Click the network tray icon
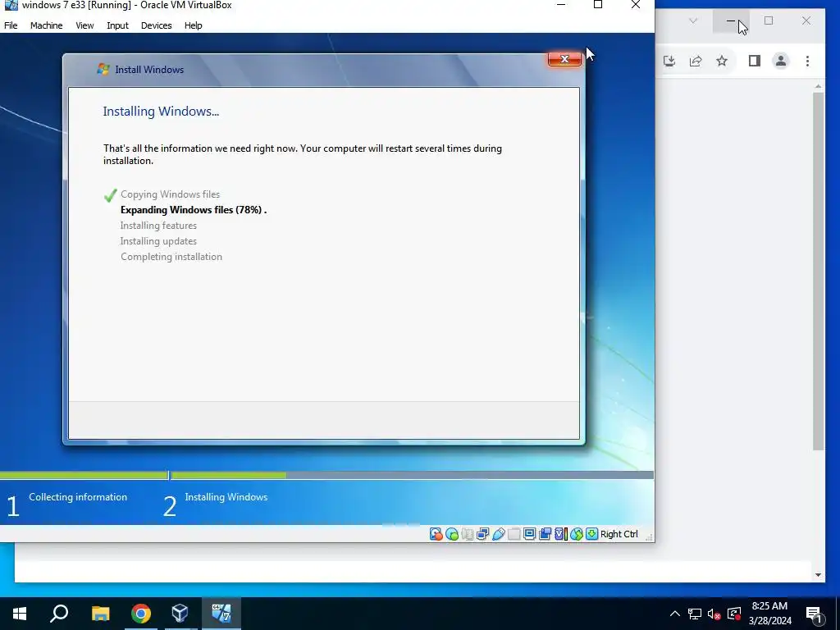 pyautogui.click(x=695, y=614)
